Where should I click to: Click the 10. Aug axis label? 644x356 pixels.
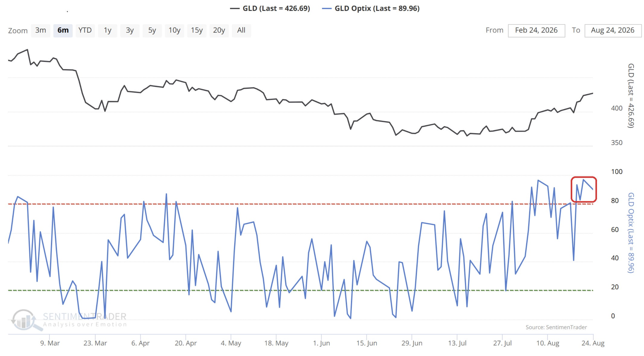click(548, 343)
